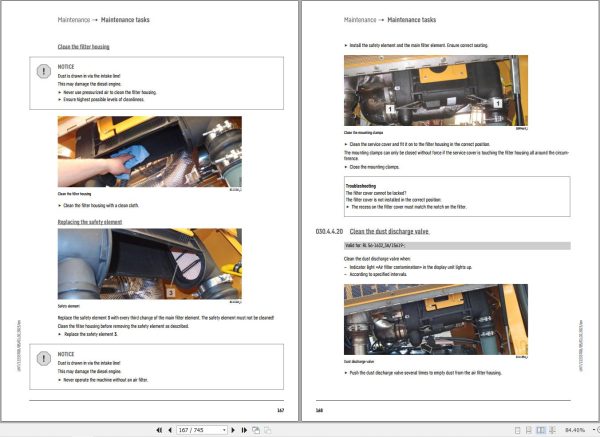The height and width of the screenshot is (437, 600).
Task: Go to the next page
Action: click(233, 430)
